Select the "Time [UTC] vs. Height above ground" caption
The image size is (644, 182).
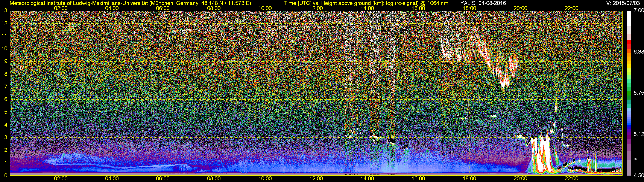(x=366, y=3)
